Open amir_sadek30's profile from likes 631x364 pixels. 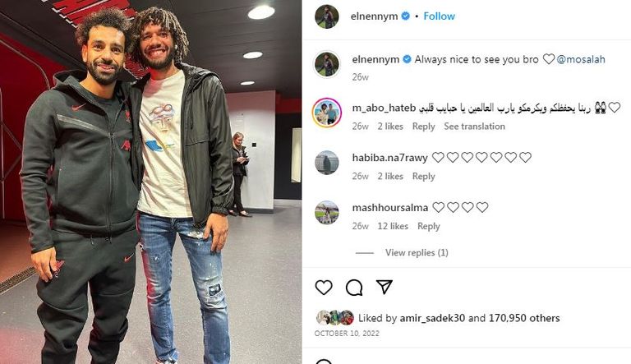[432, 318]
